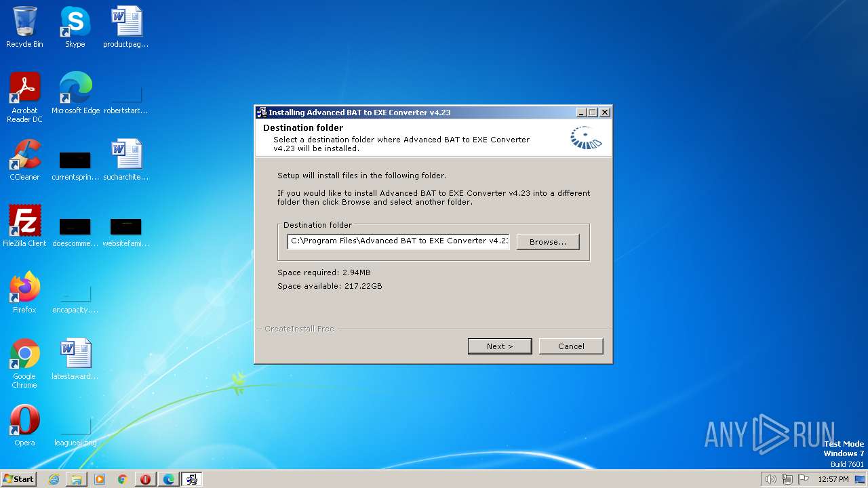868x488 pixels.
Task: Open Internet Explorer from taskbar
Action: [x=54, y=479]
